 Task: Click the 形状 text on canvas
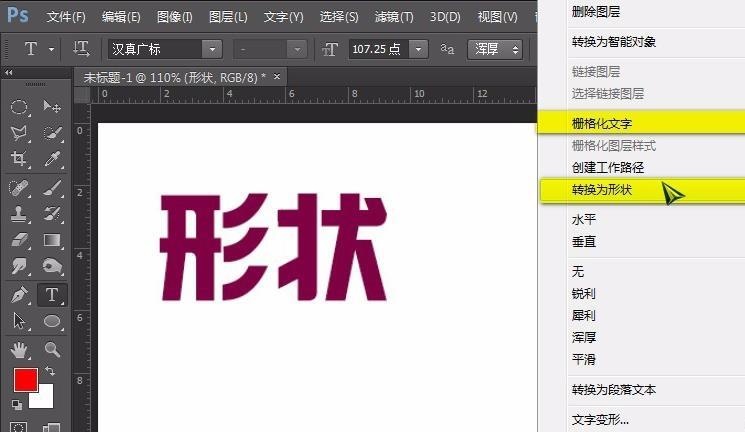274,247
